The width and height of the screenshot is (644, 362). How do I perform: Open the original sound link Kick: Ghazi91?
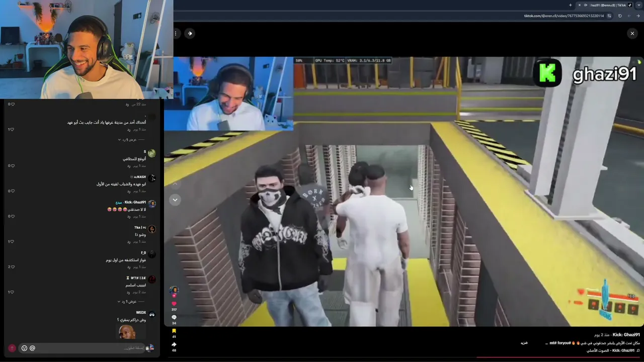pyautogui.click(x=613, y=350)
